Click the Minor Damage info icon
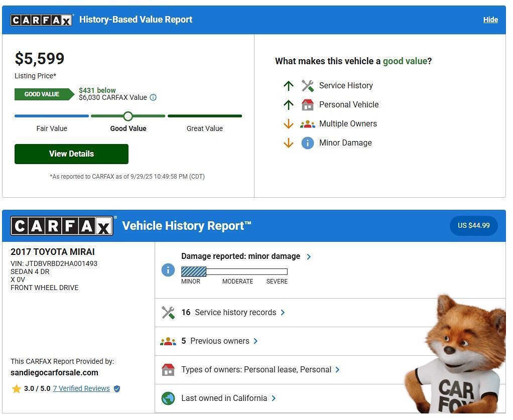The width and height of the screenshot is (513, 420). 307,143
